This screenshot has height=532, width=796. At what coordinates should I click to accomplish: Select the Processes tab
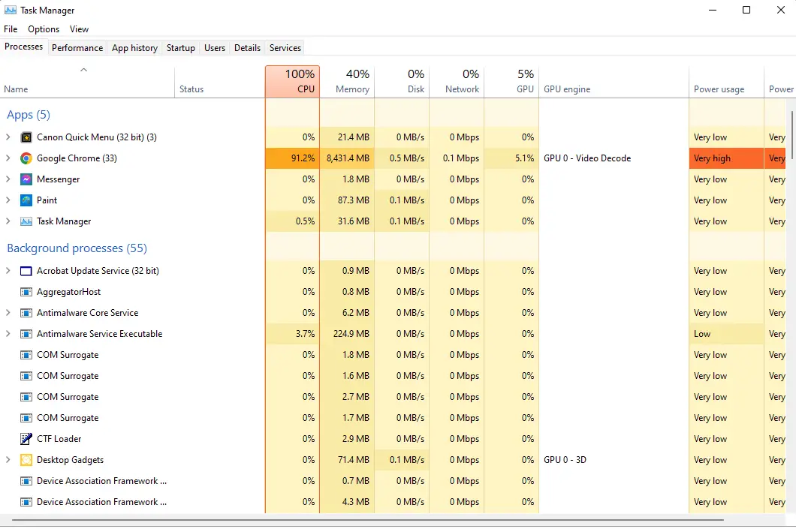coord(24,47)
